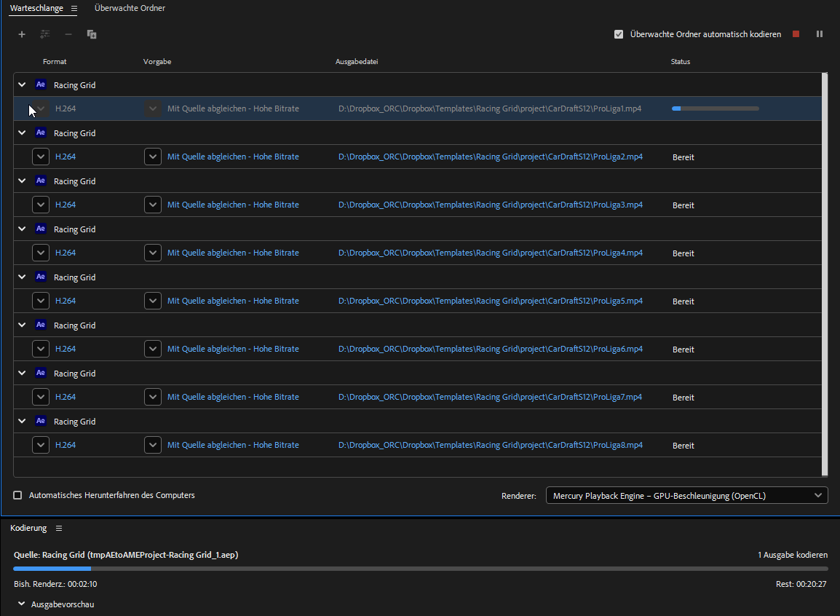Click the last Racing Grid Ae icon
The image size is (840, 616).
pos(41,421)
